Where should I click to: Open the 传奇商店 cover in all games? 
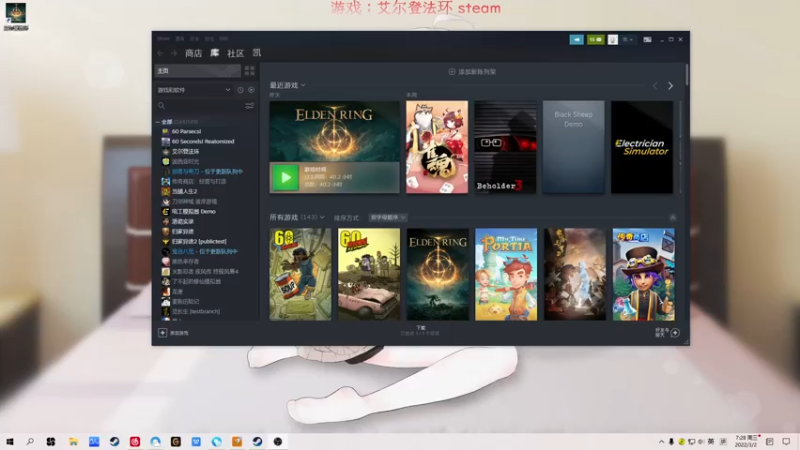point(643,274)
